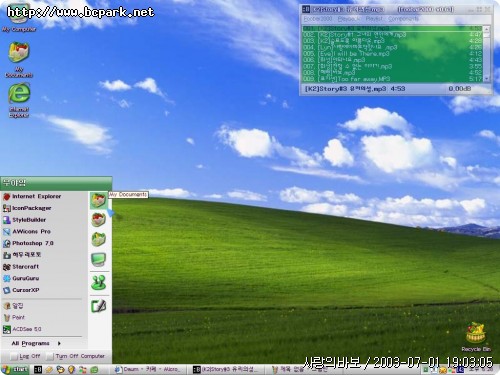Open the Playlist menu in foobar2000

click(374, 19)
